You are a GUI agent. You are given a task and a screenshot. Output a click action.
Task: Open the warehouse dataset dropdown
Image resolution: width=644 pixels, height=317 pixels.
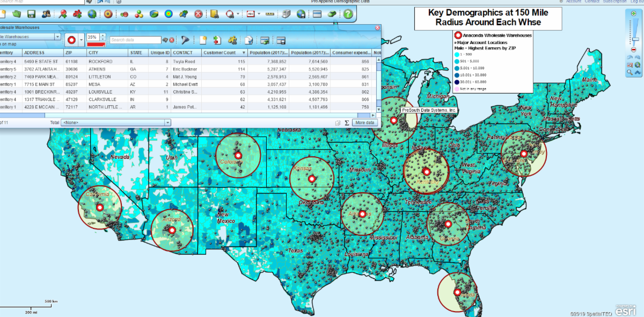(57, 37)
